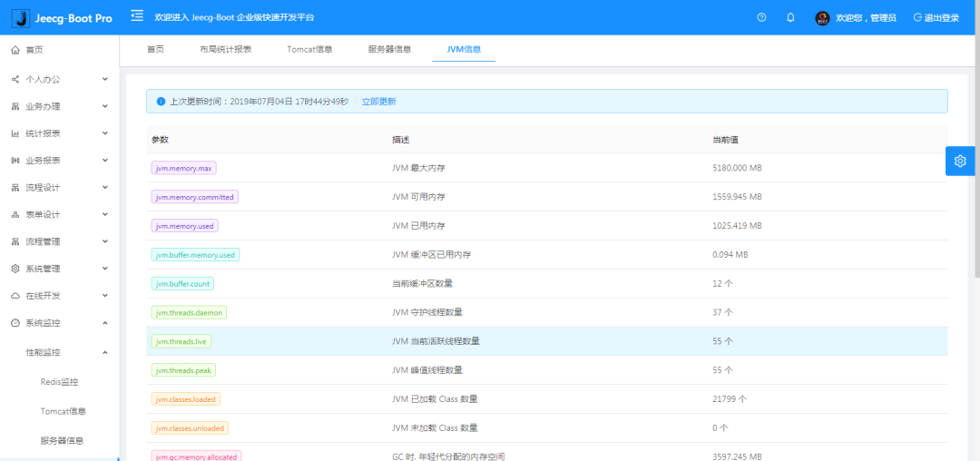Select the 布局统计报表 tab

(226, 49)
